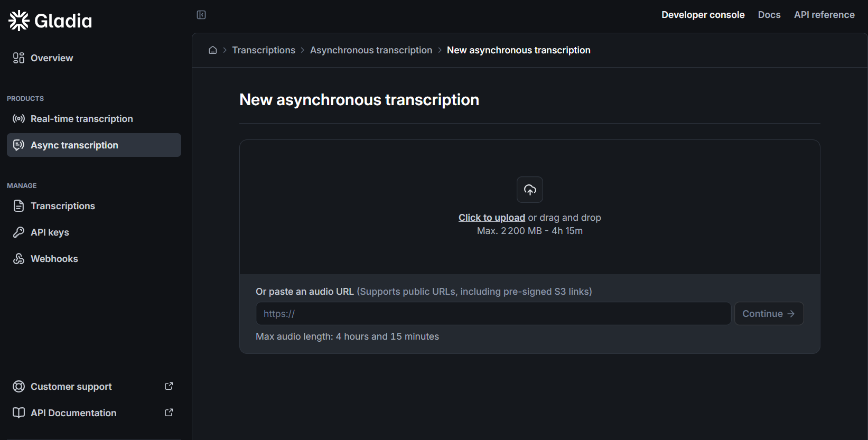This screenshot has height=440, width=868.
Task: Open Real-time transcription page
Action: coord(81,119)
